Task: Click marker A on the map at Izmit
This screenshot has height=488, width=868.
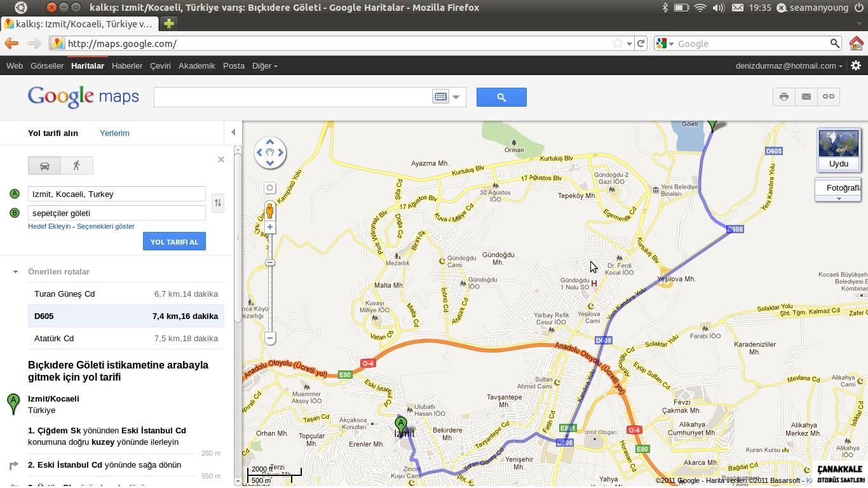Action: tap(400, 425)
